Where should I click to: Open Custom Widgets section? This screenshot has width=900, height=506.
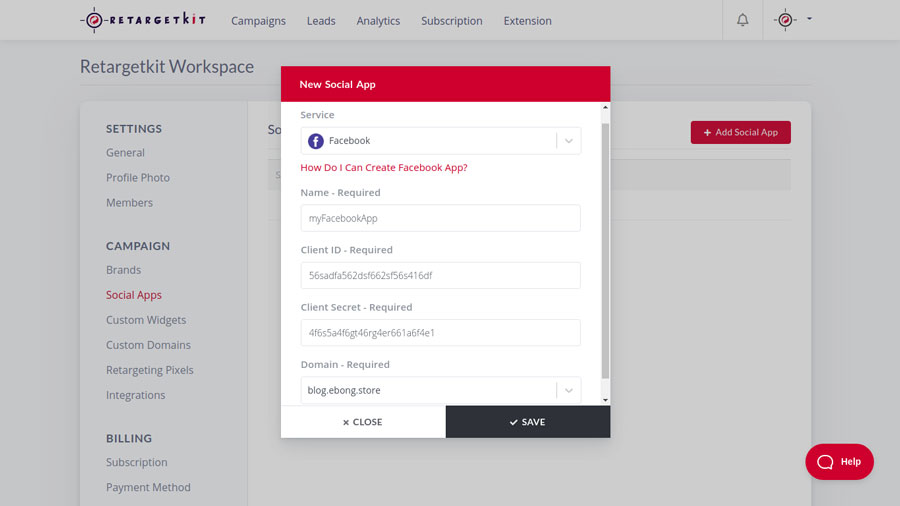pyautogui.click(x=146, y=320)
